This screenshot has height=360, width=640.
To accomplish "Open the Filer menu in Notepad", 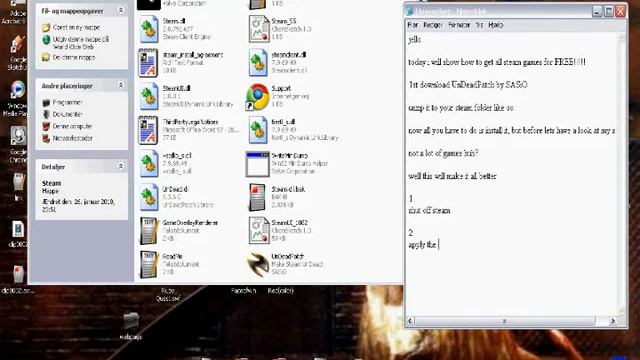I will pos(413,25).
